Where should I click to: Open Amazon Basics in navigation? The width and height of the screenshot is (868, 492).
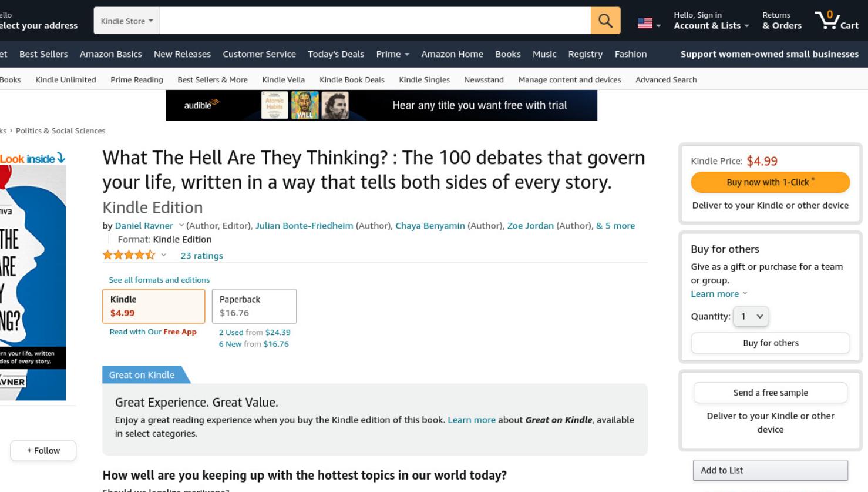[x=110, y=54]
